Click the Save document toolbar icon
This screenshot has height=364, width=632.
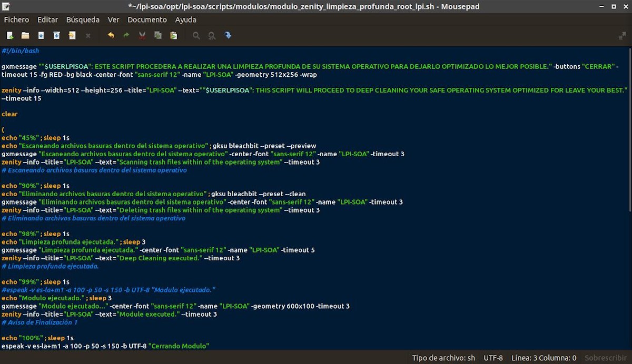tap(41, 36)
